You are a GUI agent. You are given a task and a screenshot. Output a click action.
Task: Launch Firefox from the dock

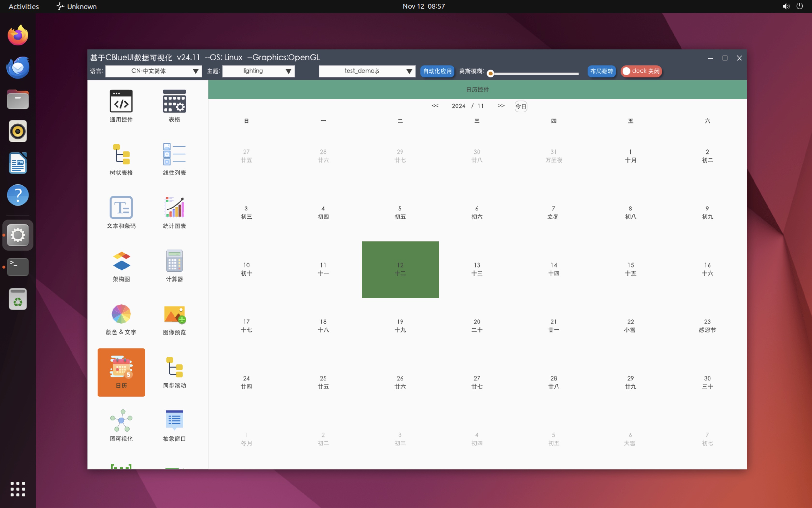coord(18,35)
